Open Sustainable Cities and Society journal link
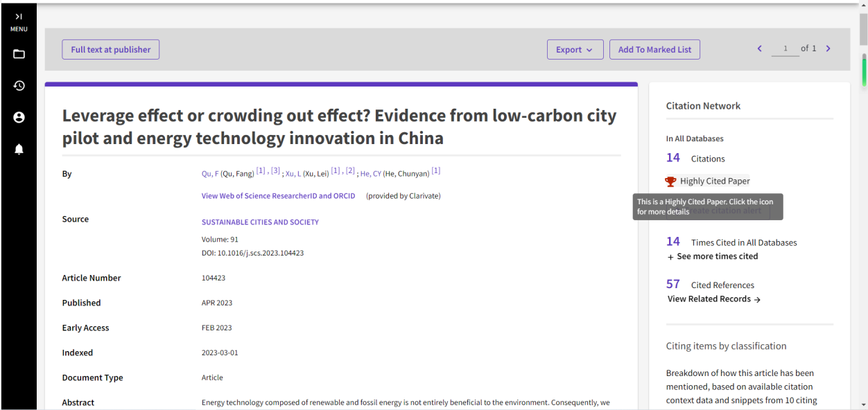 260,222
